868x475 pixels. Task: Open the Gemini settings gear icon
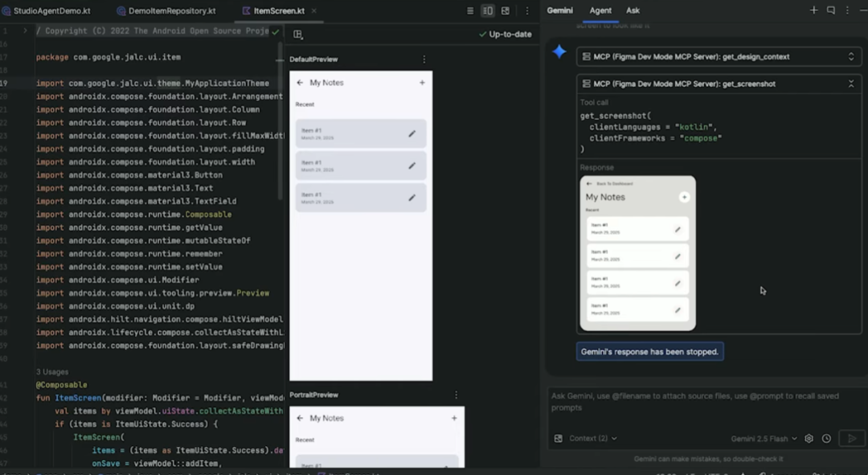(809, 438)
